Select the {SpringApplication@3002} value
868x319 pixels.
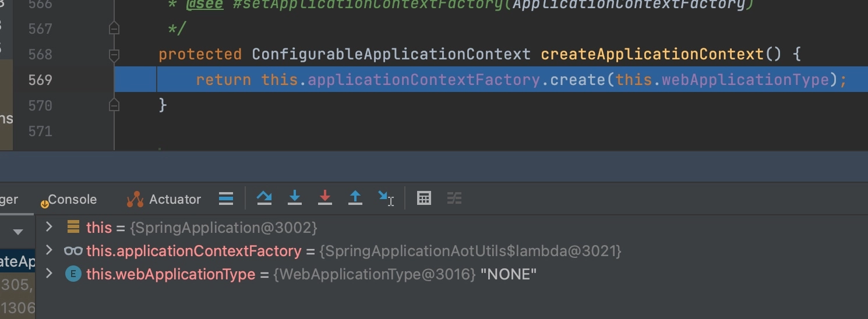224,227
